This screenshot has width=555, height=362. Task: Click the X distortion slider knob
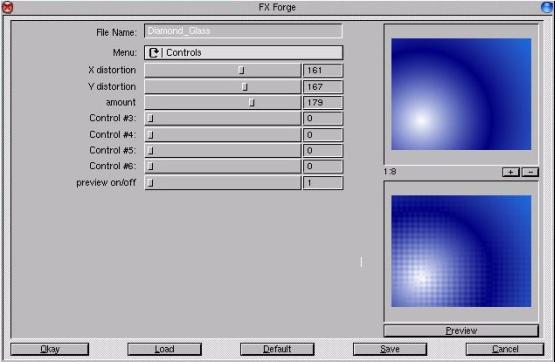[x=241, y=70]
